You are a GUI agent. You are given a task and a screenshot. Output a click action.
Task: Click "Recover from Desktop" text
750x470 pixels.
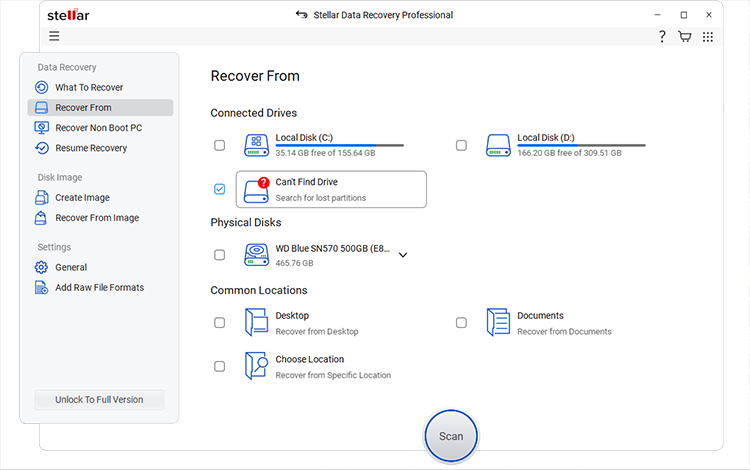[x=317, y=331]
